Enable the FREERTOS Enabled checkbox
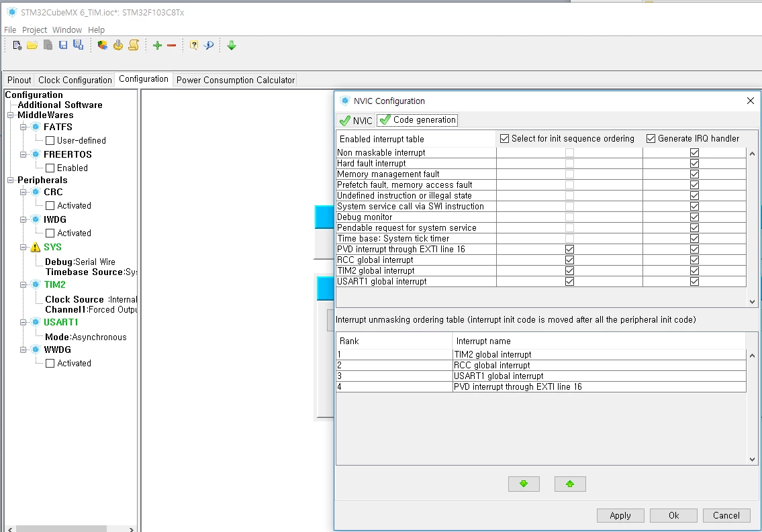 point(50,168)
